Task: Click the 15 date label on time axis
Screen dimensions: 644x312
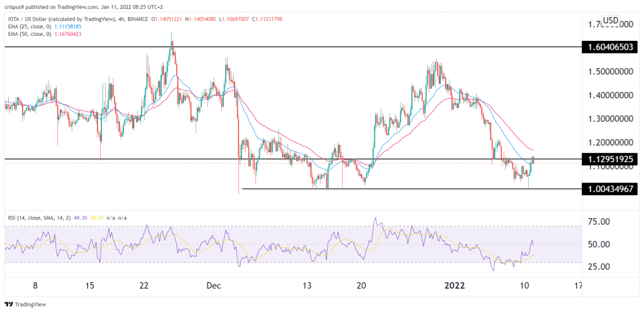Action: click(x=91, y=286)
